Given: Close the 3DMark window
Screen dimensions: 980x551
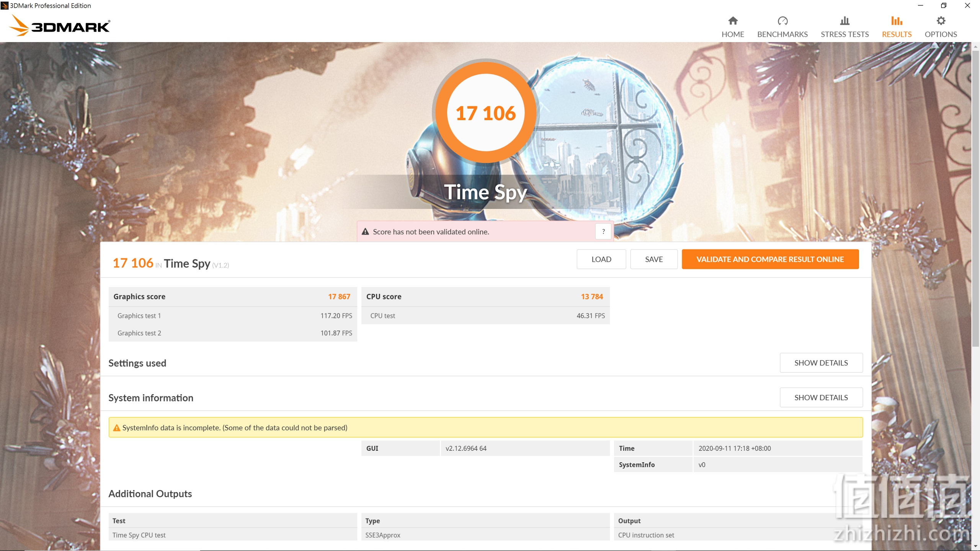Looking at the screenshot, I should point(967,5).
